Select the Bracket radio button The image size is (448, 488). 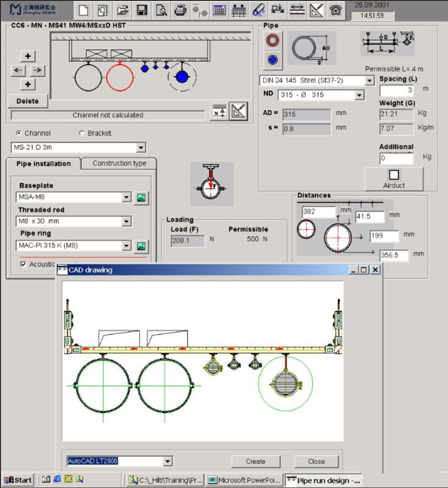click(x=81, y=133)
